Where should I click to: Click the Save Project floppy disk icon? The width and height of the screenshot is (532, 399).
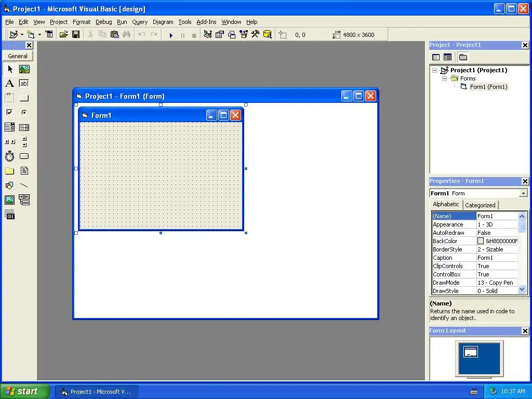click(x=76, y=34)
